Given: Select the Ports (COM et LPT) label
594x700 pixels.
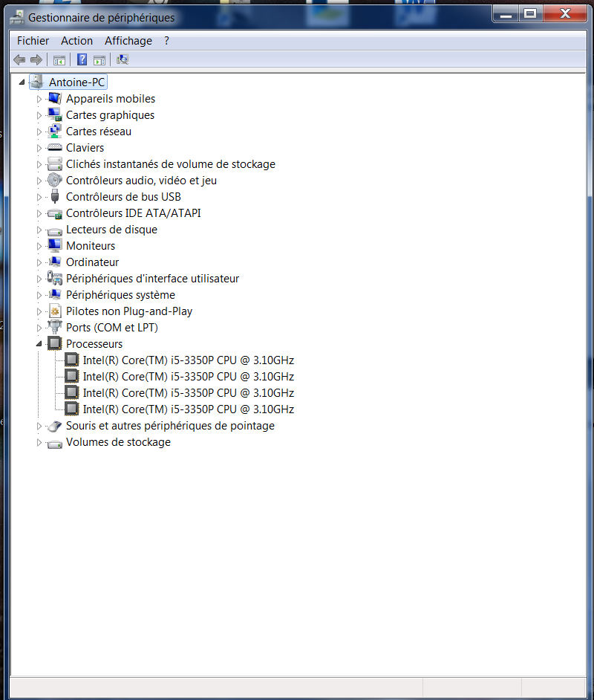Looking at the screenshot, I should click(x=112, y=328).
